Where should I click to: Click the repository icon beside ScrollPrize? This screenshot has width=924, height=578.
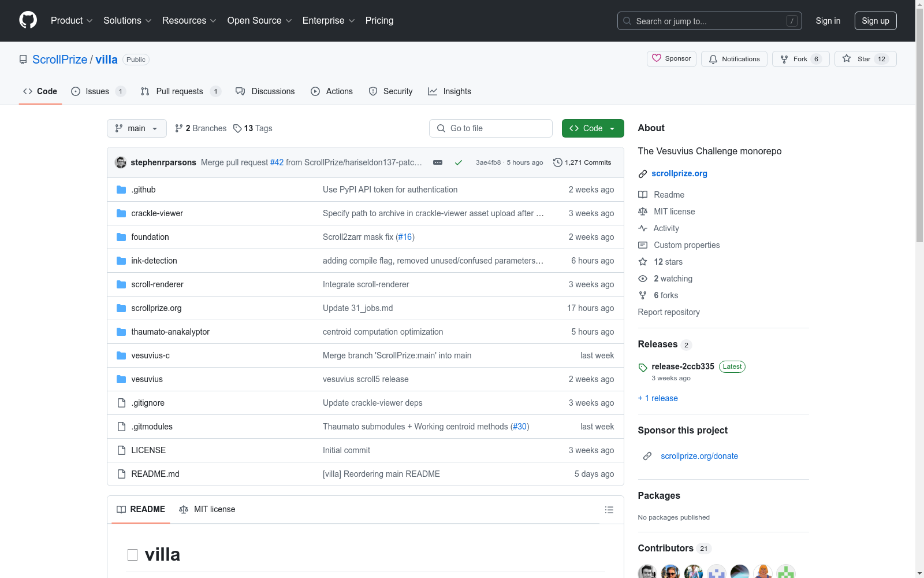pyautogui.click(x=23, y=60)
